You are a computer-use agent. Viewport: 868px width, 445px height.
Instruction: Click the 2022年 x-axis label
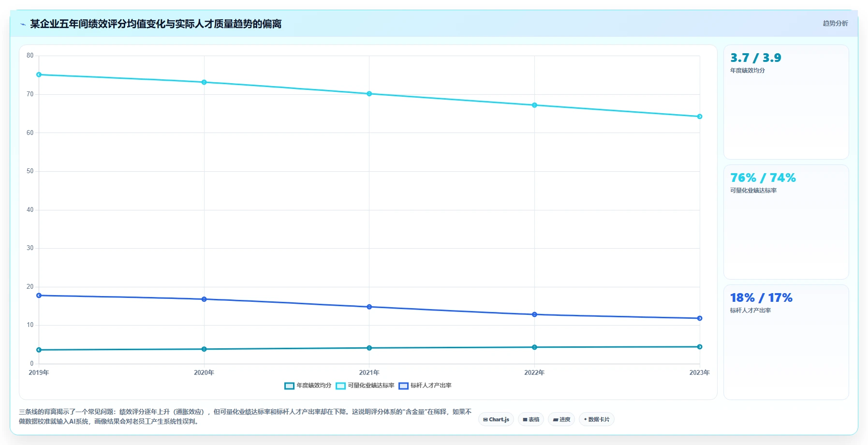pos(534,372)
